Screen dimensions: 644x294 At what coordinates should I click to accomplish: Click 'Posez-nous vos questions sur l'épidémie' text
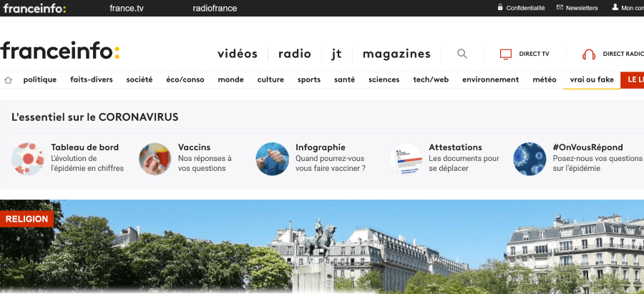597,163
